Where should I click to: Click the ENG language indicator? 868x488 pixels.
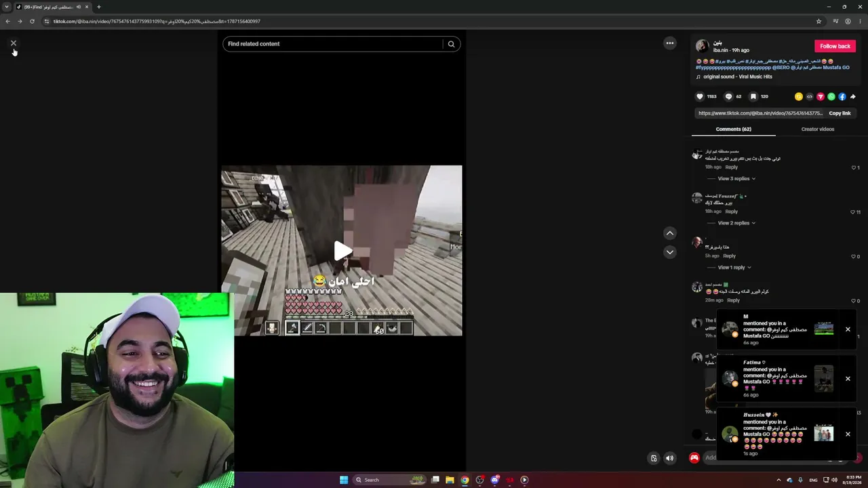[813, 480]
